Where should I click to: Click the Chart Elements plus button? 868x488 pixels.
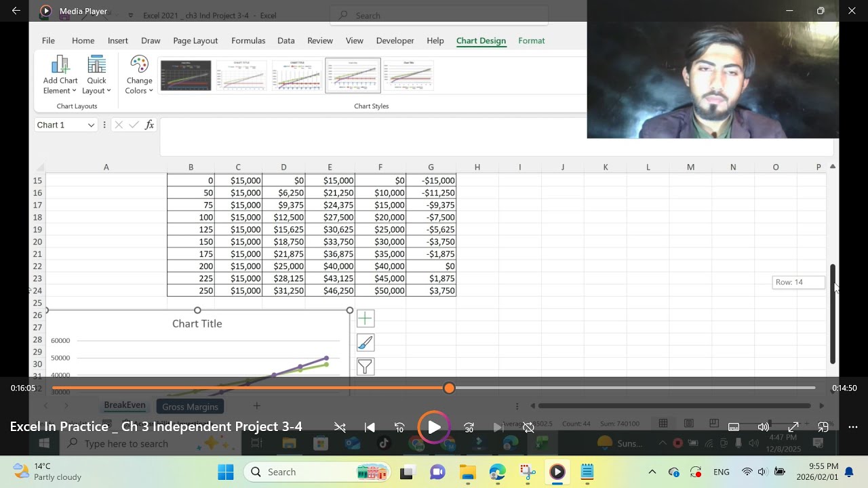(x=365, y=319)
